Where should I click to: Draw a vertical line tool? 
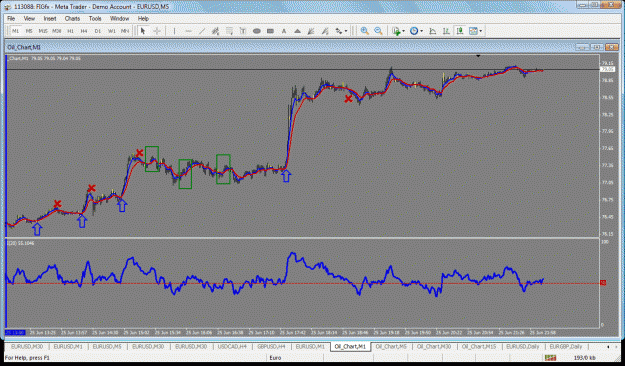click(175, 31)
